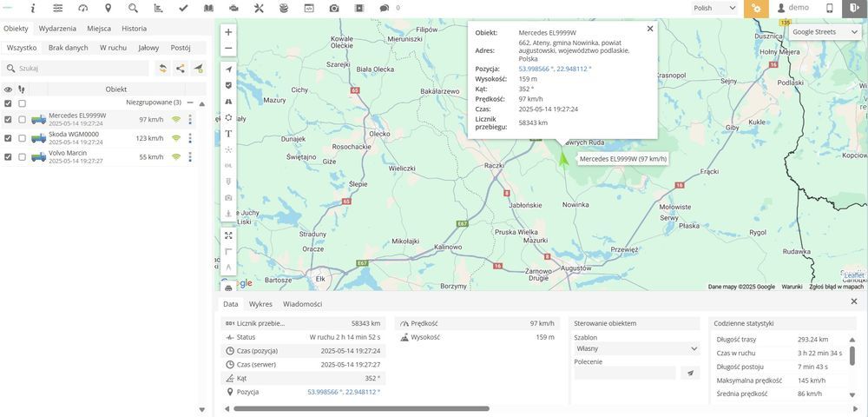Image resolution: width=868 pixels, height=417 pixels.
Task: Open the chat speech bubbles icon
Action: coord(385,9)
